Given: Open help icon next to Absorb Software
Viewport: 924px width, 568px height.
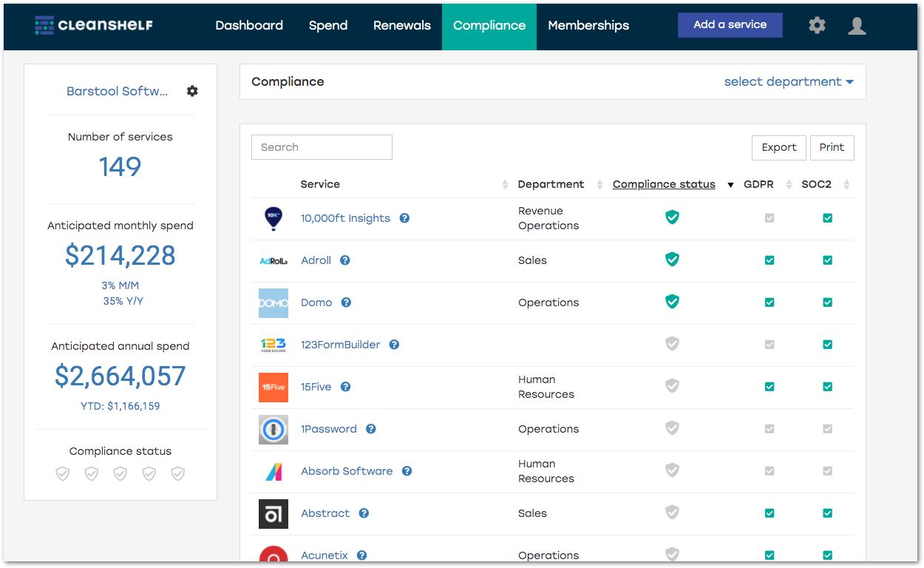Looking at the screenshot, I should pos(407,471).
